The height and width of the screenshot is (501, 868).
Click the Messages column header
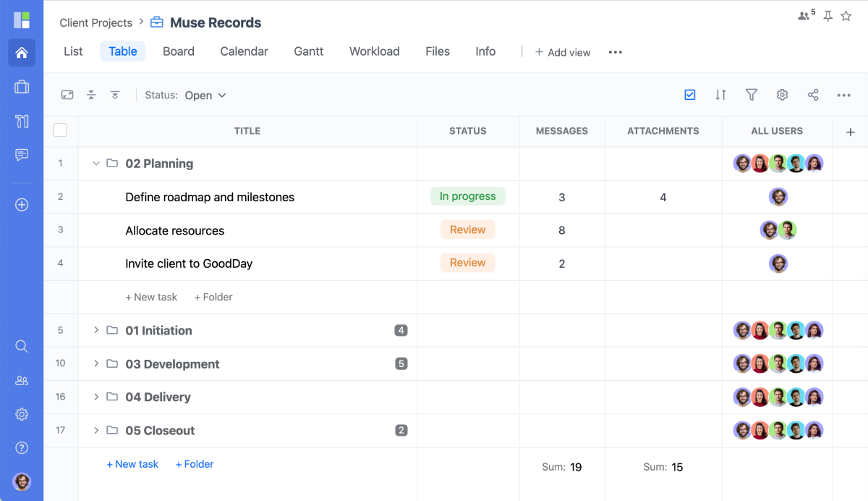[562, 131]
